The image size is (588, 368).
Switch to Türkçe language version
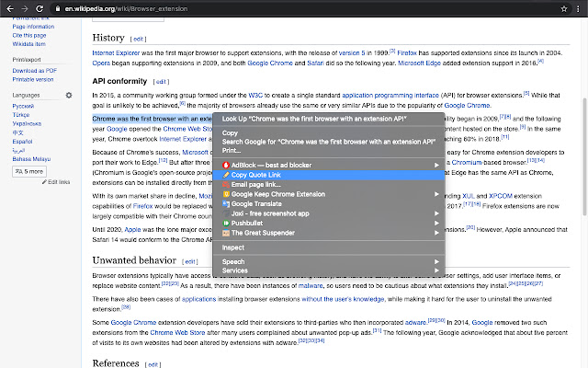click(x=21, y=115)
